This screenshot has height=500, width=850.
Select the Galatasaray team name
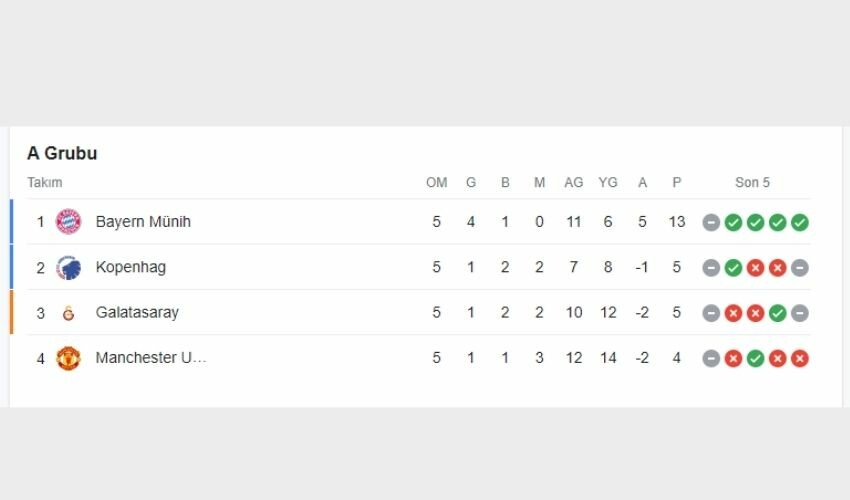pos(137,313)
